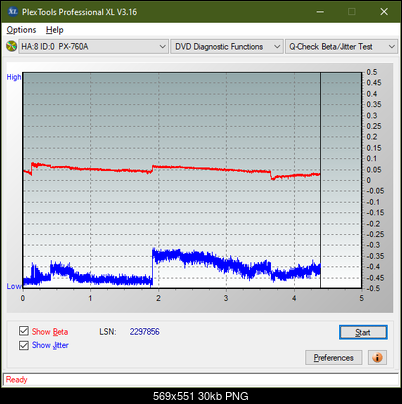Viewport: 402px width, 404px height.
Task: Click the LSN: label
Action: [108, 332]
